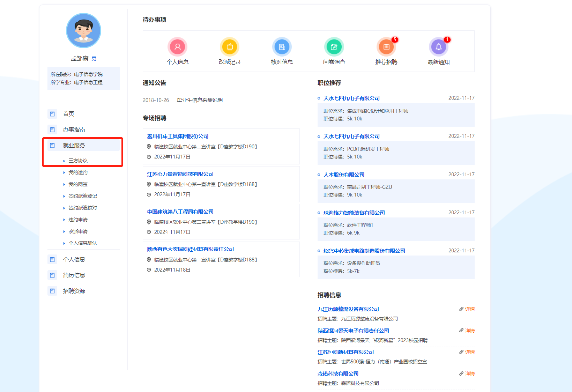Launch the 问卷调查 green icon
The width and height of the screenshot is (572, 392).
click(334, 47)
